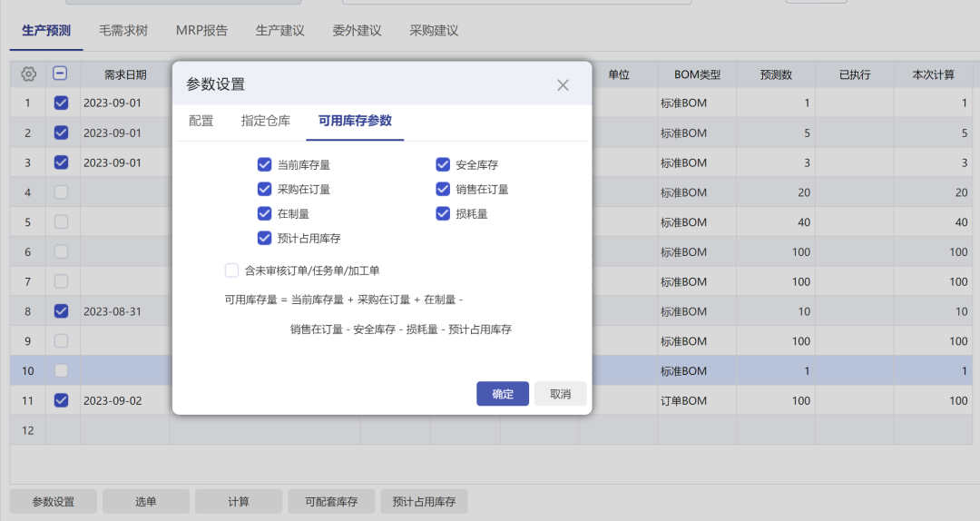Switch to the 配置 tab in the dialog

[x=201, y=121]
